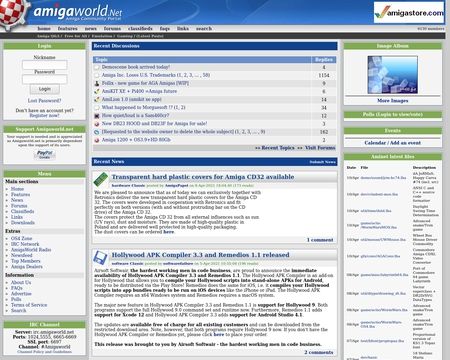Click the icon beside Amiga 1200 + OS3.9 topic
Screen dimensions: 450x360
[x=97, y=140]
